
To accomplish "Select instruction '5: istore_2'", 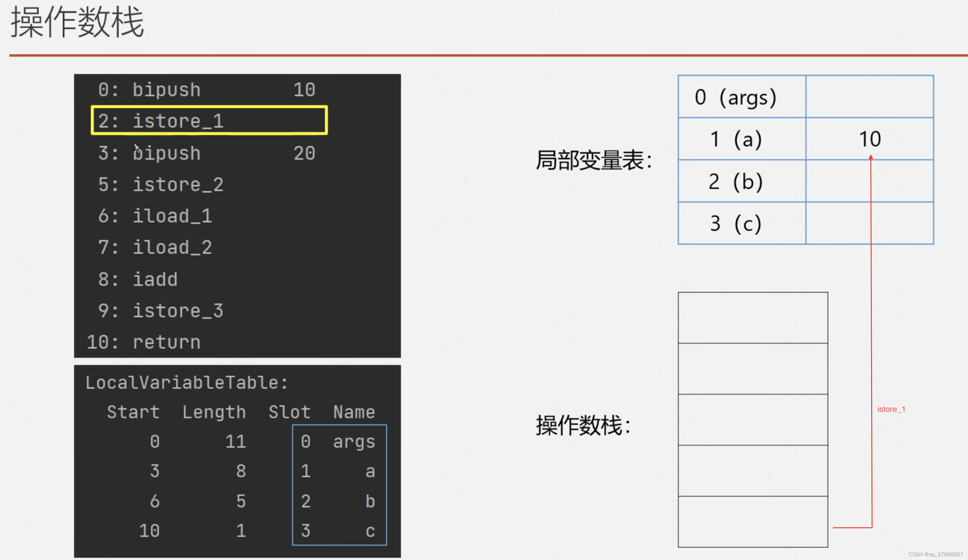I will [161, 185].
